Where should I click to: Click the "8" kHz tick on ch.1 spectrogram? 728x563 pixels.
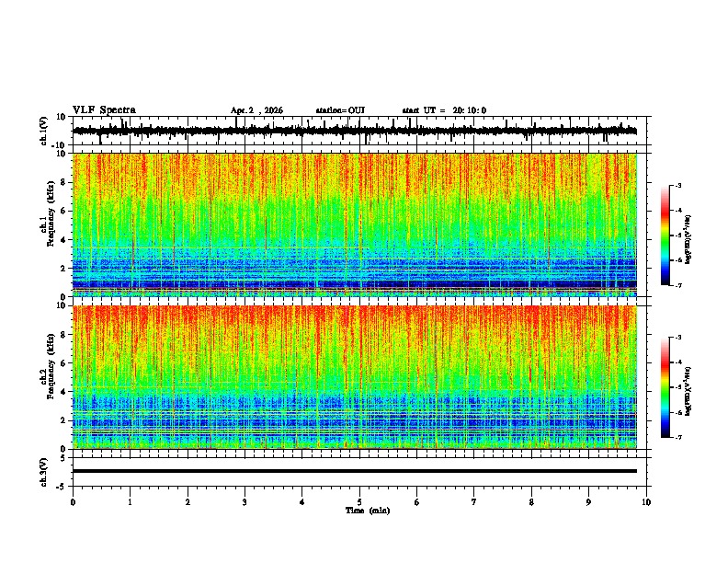pos(64,182)
